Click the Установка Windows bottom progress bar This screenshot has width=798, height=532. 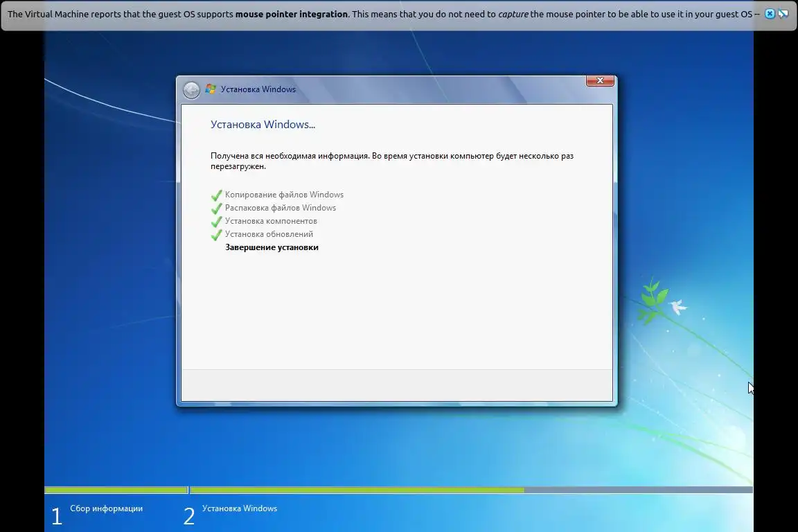click(471, 490)
